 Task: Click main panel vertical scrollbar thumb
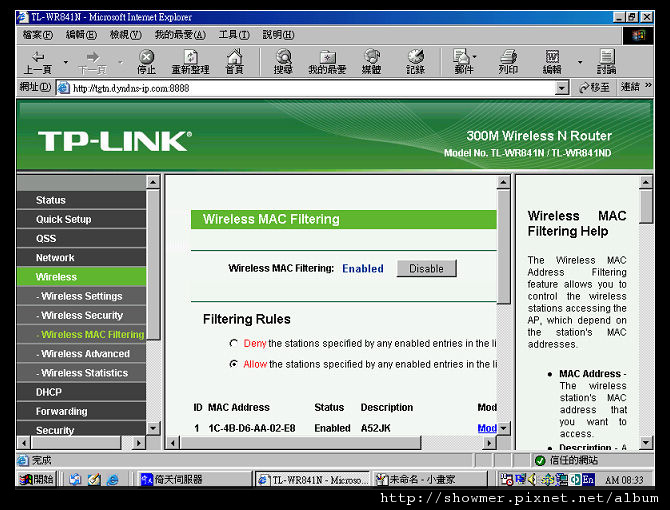[504, 247]
